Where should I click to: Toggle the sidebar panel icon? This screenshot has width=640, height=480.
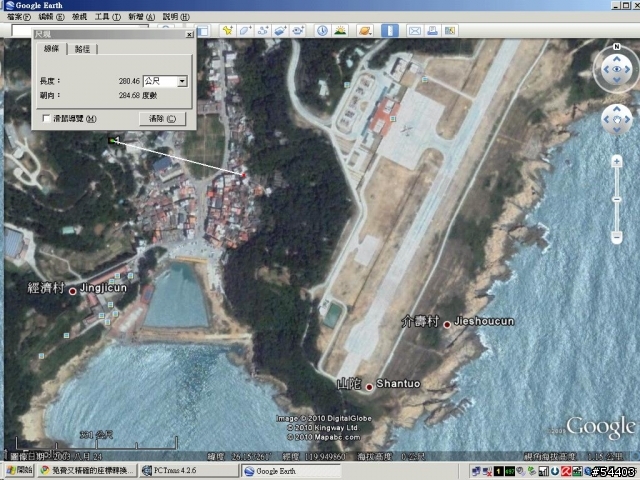point(203,31)
